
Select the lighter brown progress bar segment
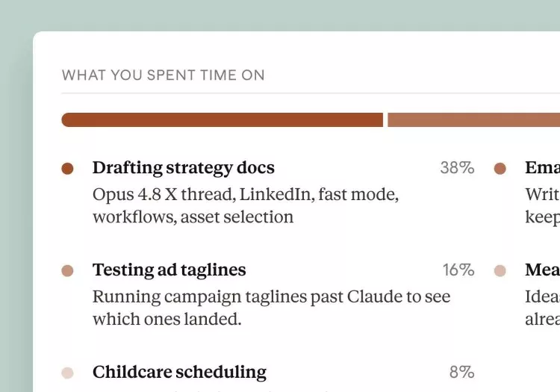[x=474, y=120]
